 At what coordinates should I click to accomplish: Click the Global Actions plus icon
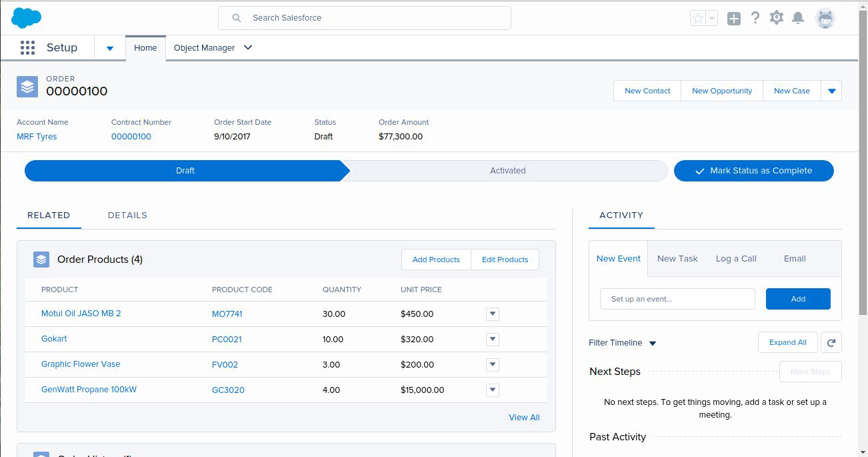point(734,19)
